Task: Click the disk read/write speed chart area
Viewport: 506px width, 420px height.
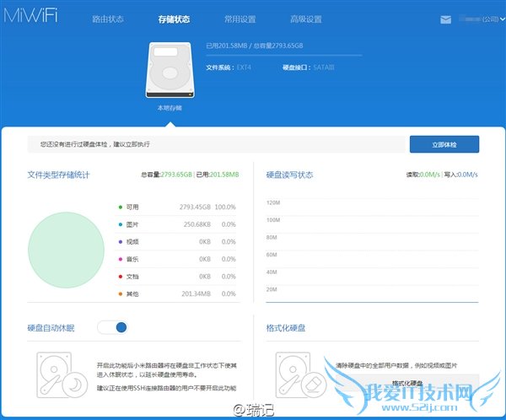Action: 372,249
